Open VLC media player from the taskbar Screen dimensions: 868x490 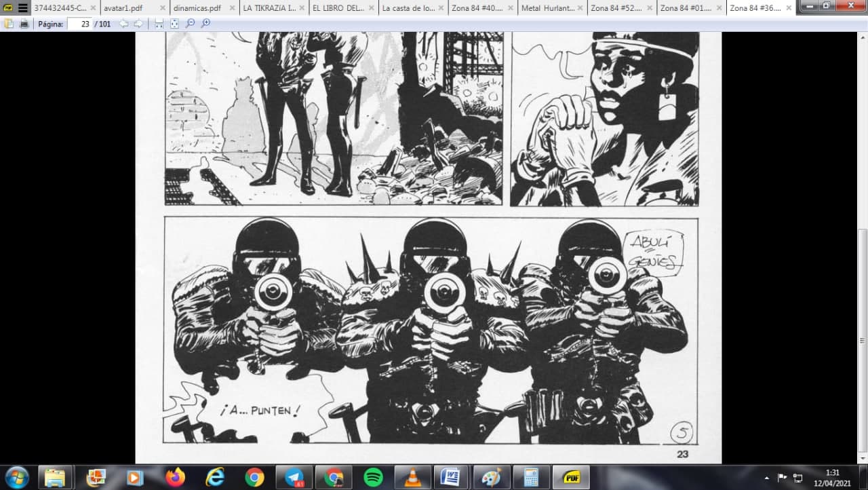tap(412, 477)
